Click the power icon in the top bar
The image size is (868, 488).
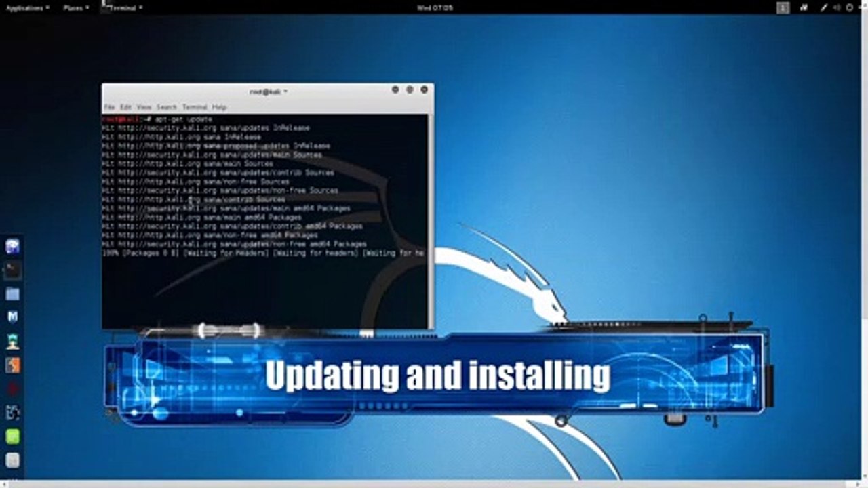coord(850,7)
